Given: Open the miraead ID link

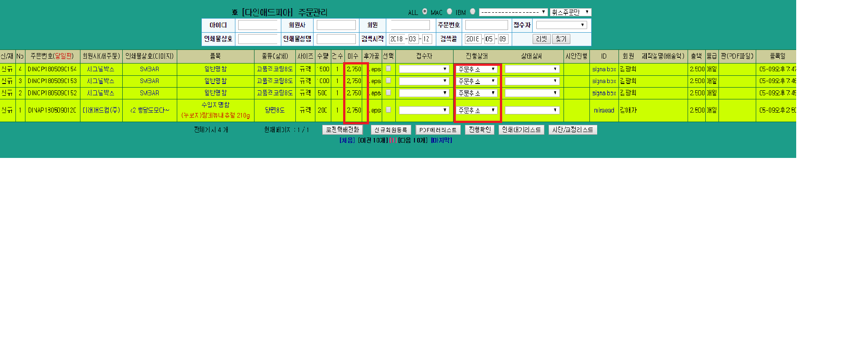Looking at the screenshot, I should pyautogui.click(x=604, y=110).
